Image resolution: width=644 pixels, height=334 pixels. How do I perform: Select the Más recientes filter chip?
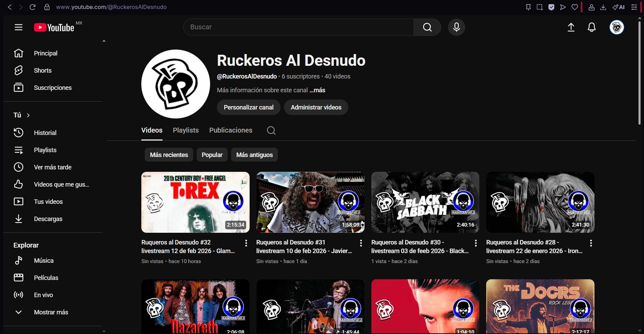[169, 155]
